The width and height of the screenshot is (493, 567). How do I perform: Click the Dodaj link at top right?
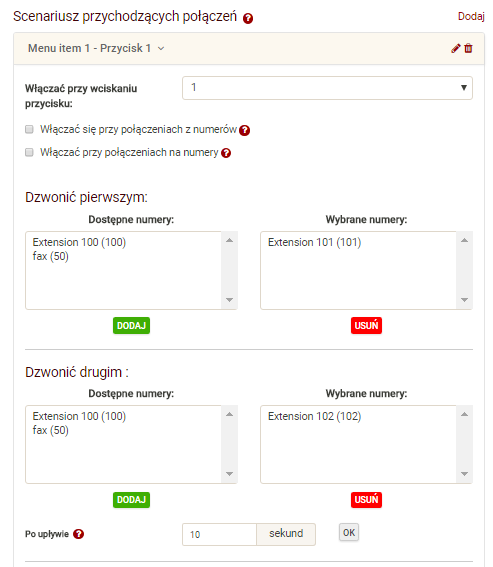[471, 16]
